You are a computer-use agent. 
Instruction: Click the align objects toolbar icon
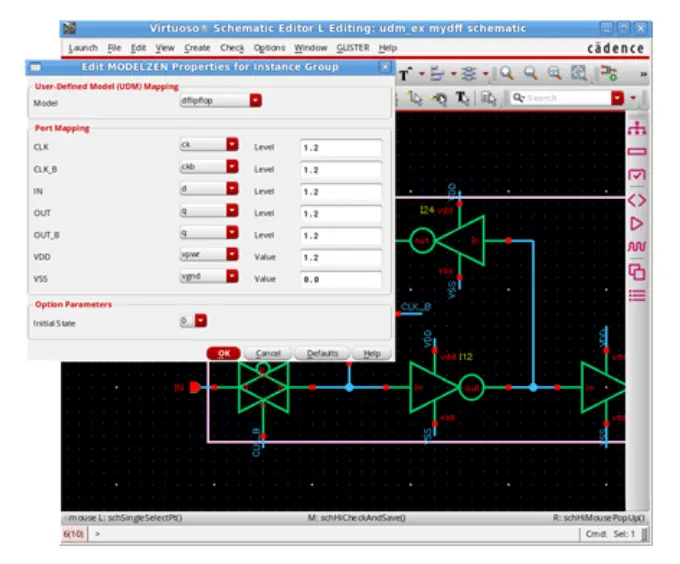(437, 74)
